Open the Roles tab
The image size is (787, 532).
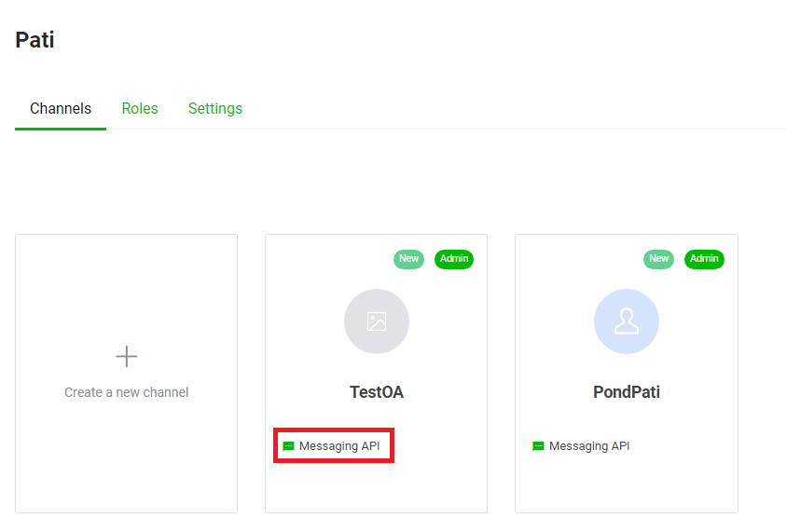point(140,109)
